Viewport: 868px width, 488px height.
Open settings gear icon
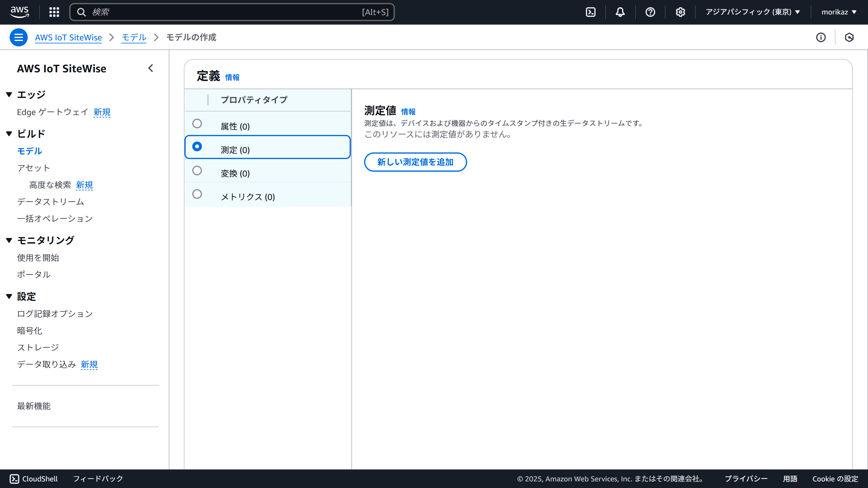click(680, 12)
